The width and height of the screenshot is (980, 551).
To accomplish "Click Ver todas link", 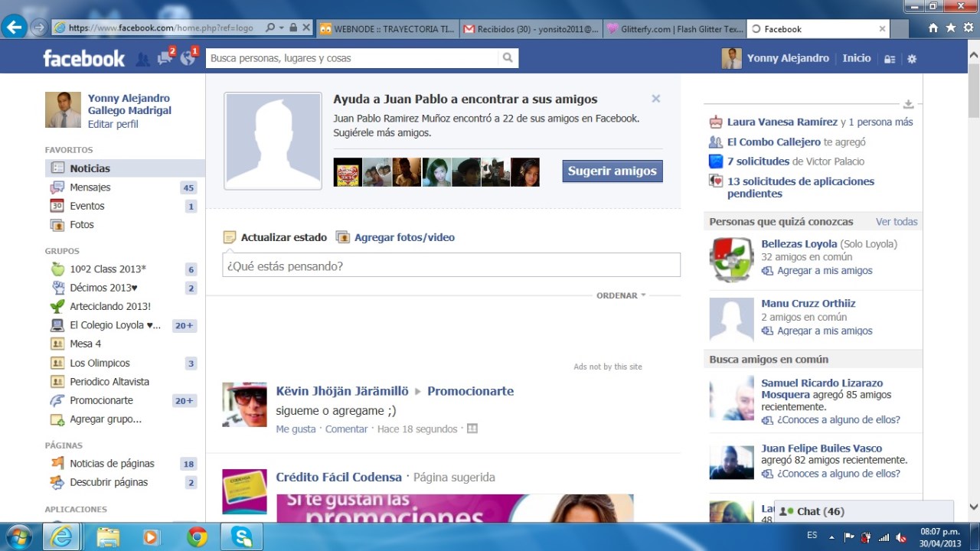I will (897, 222).
